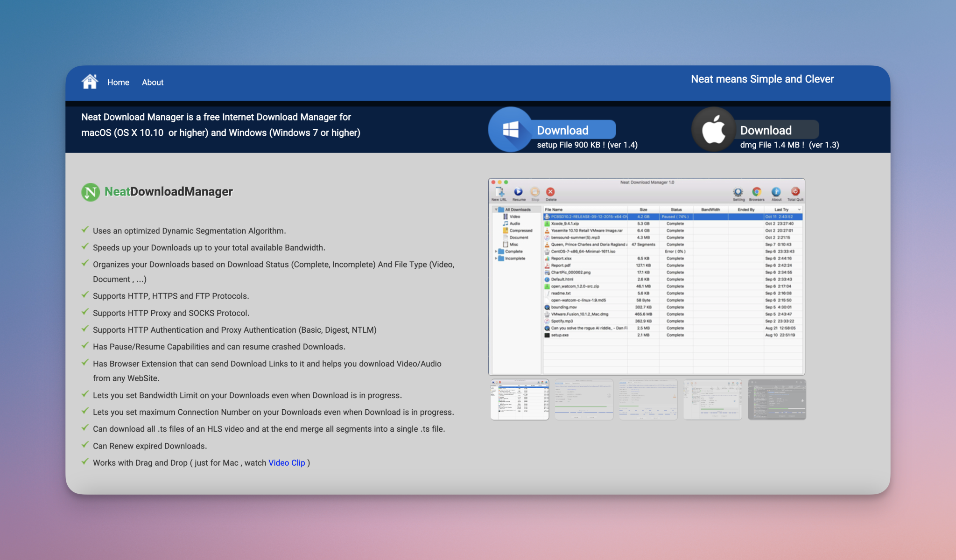Select the second preview thumbnail below the screenshot
The image size is (956, 560).
coord(583,399)
